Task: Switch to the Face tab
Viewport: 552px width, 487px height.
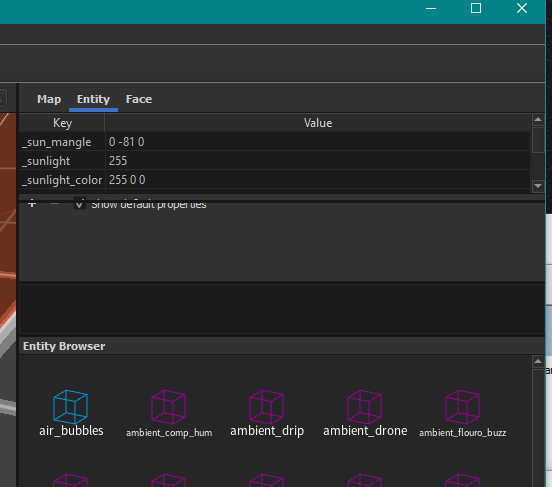Action: [x=139, y=99]
